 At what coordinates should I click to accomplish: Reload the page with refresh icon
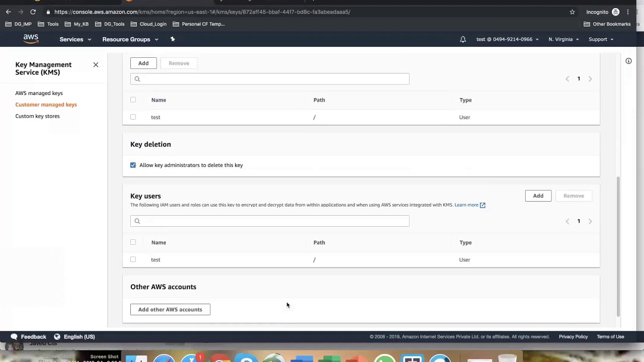click(33, 12)
